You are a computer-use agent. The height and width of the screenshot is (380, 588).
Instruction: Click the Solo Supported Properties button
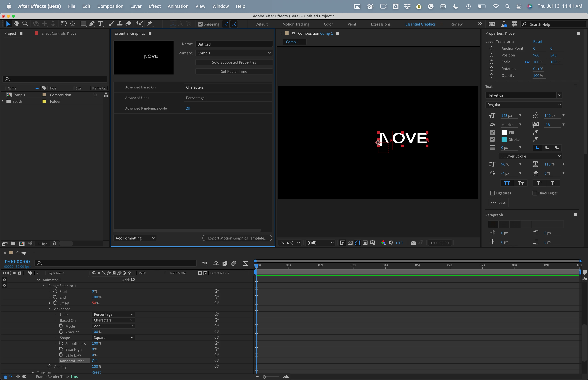[x=234, y=62]
